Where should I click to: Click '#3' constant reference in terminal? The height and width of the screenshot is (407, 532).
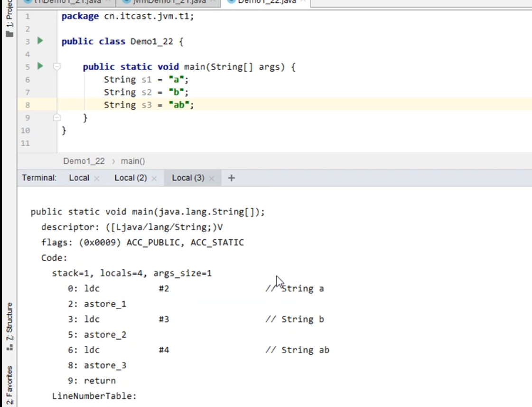pyautogui.click(x=164, y=319)
